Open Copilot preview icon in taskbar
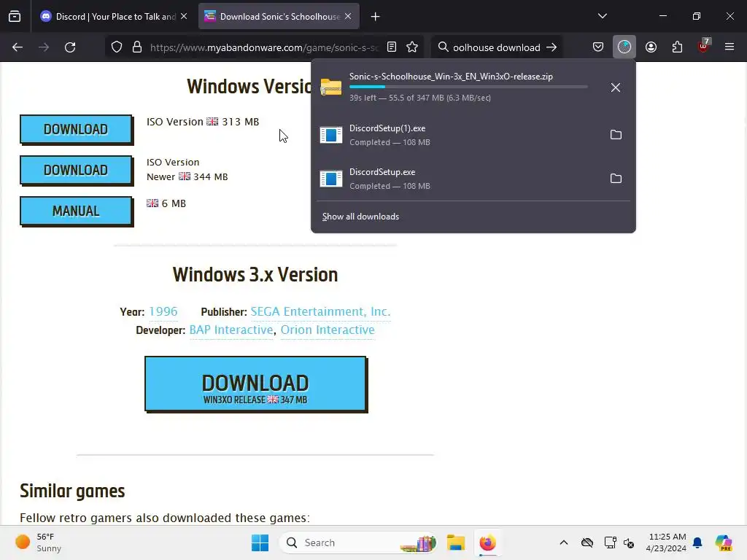The height and width of the screenshot is (560, 747). click(x=724, y=542)
